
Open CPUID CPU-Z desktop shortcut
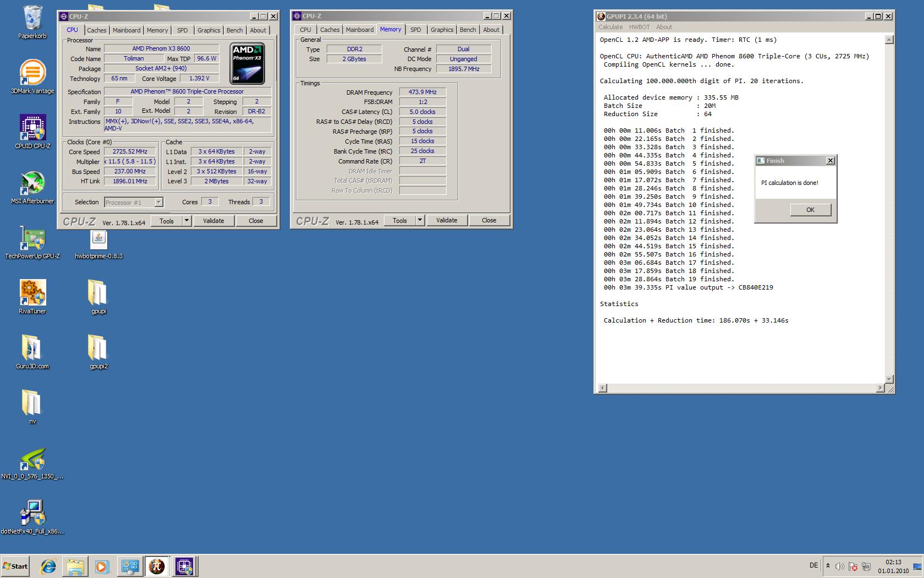point(32,132)
